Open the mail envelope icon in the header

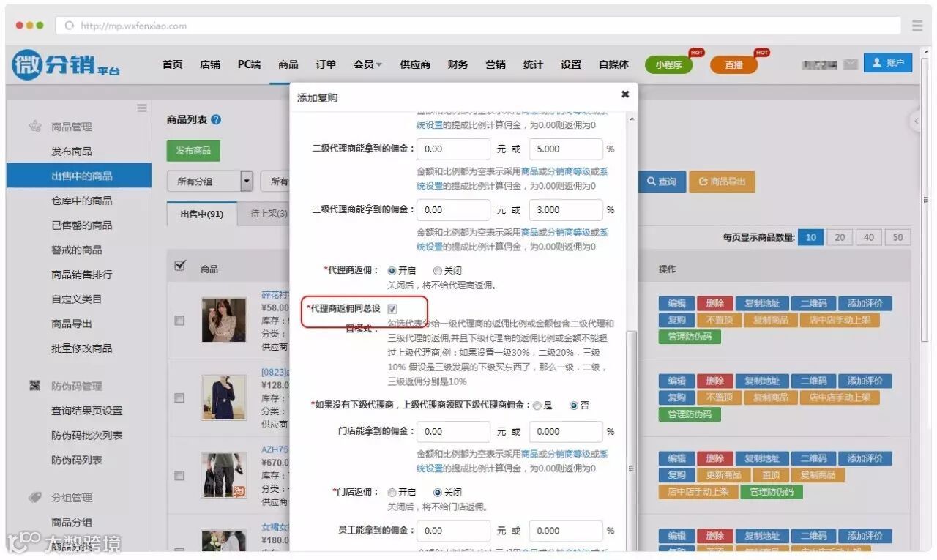850,64
